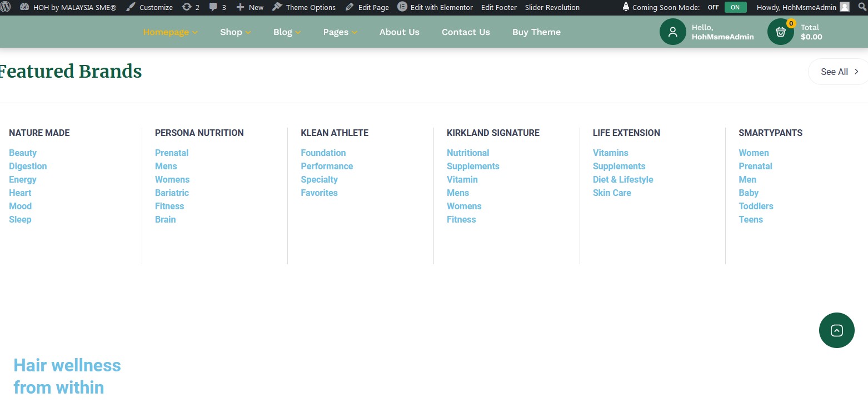Screen dimensions: 868x403
Task: Choose Edit with Elementor
Action: (x=435, y=7)
